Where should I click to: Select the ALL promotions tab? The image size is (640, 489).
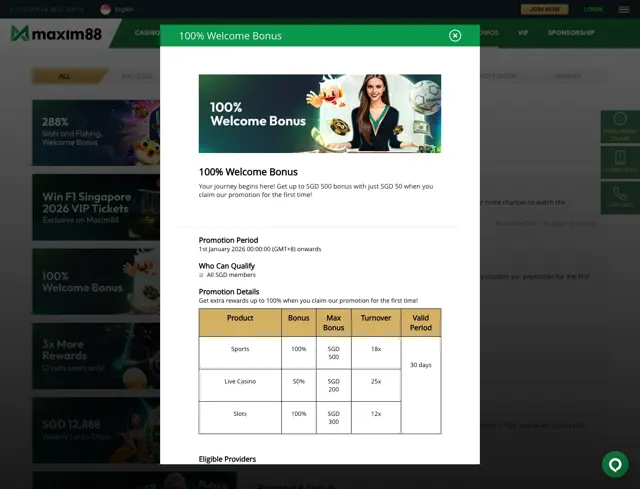pos(69,76)
